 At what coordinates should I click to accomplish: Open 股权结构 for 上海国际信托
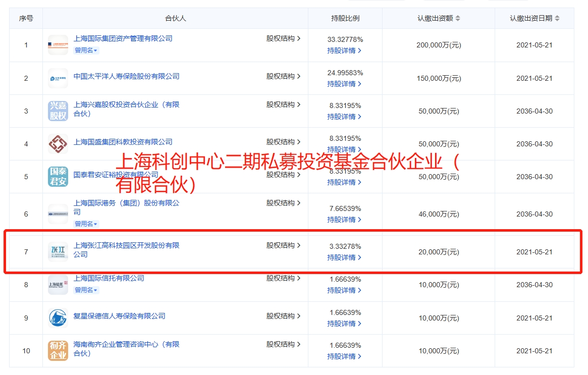[x=284, y=278]
